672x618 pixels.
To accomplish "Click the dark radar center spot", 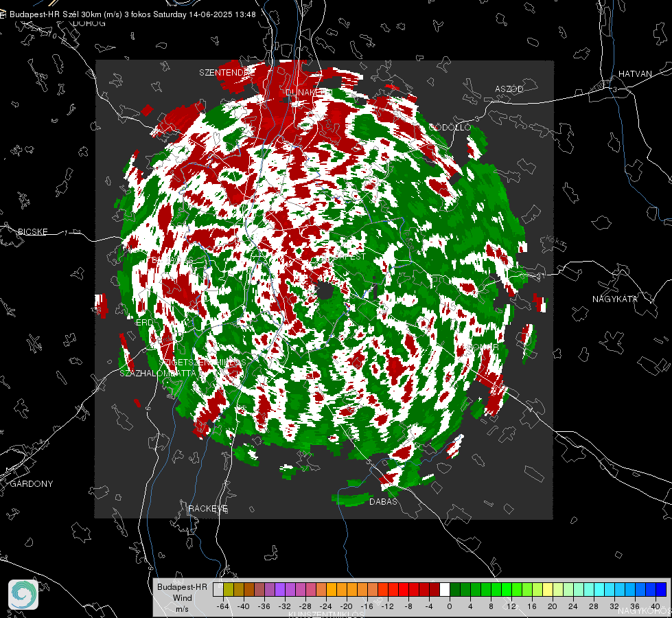I will pos(325,290).
